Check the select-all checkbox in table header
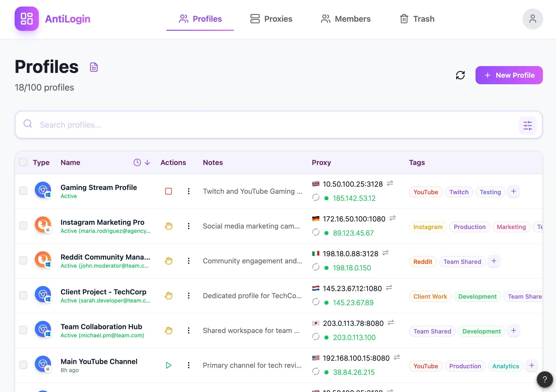The image size is (556, 392). pos(23,162)
